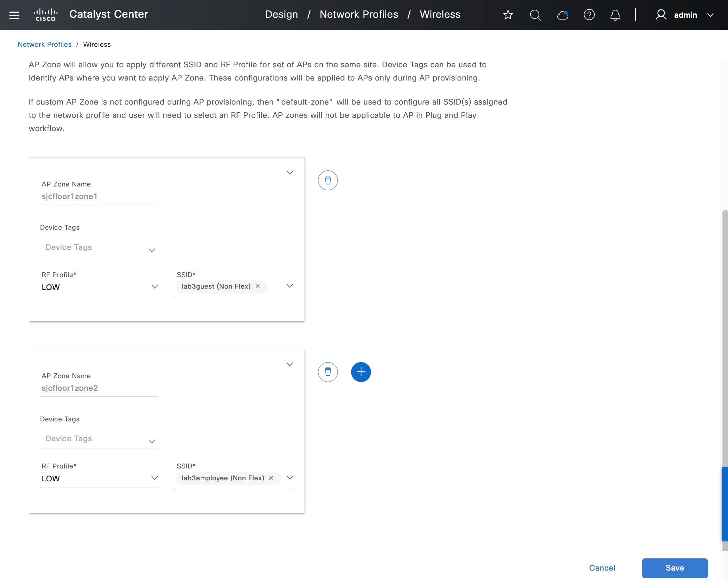Open the notifications bell
This screenshot has height=580, width=728.
coord(615,15)
